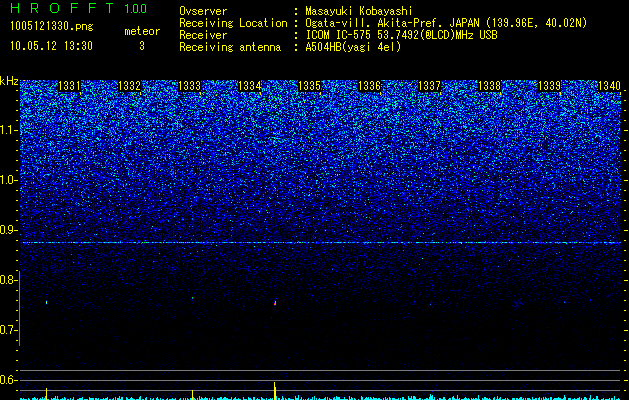Click the 1333 time marker
This screenshot has width=629, height=400.
(189, 86)
